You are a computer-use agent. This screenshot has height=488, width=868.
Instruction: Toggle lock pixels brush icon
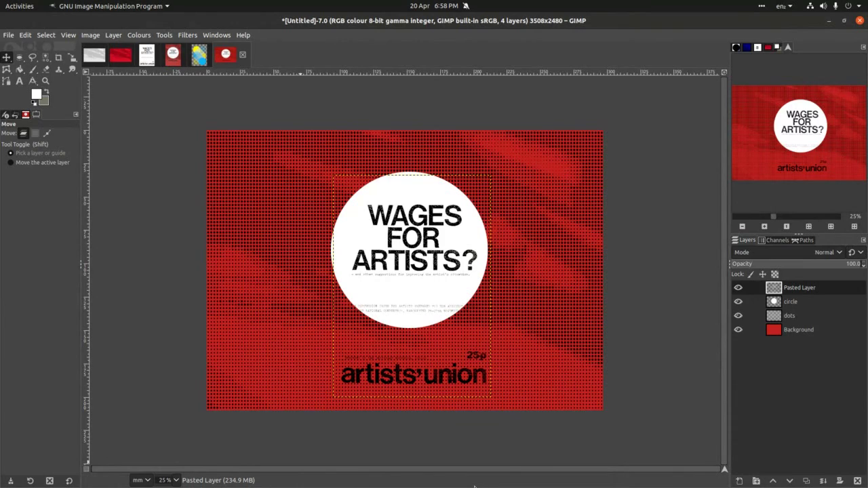751,274
